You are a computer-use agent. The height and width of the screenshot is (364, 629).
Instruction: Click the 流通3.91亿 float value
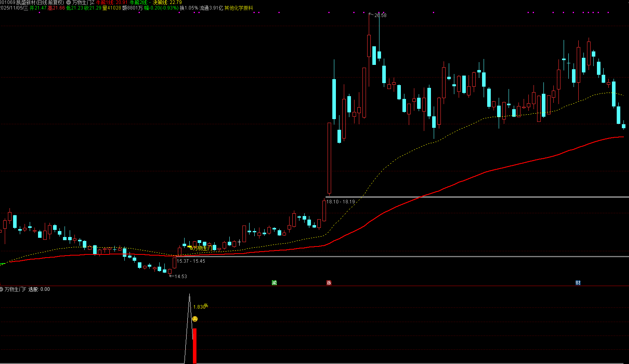[x=211, y=8]
